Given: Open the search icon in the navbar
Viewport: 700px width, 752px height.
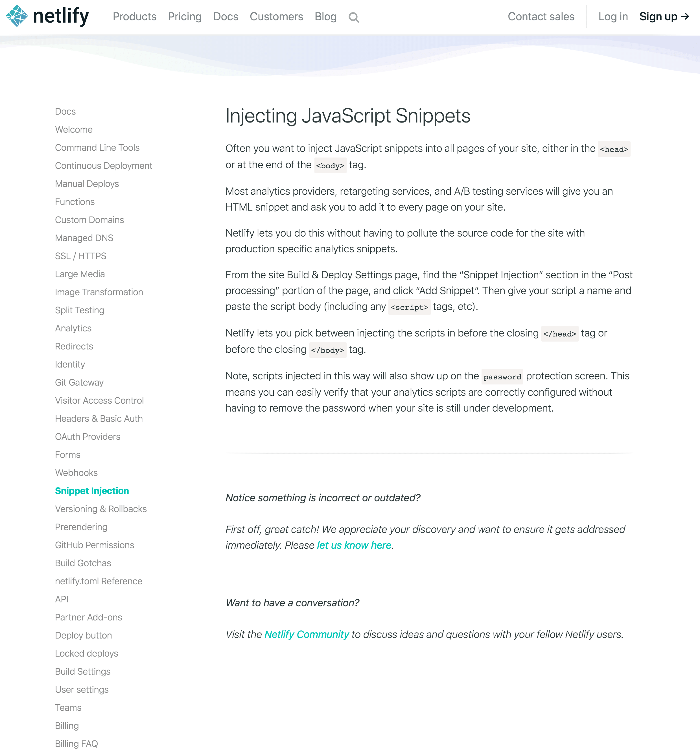Looking at the screenshot, I should click(354, 16).
